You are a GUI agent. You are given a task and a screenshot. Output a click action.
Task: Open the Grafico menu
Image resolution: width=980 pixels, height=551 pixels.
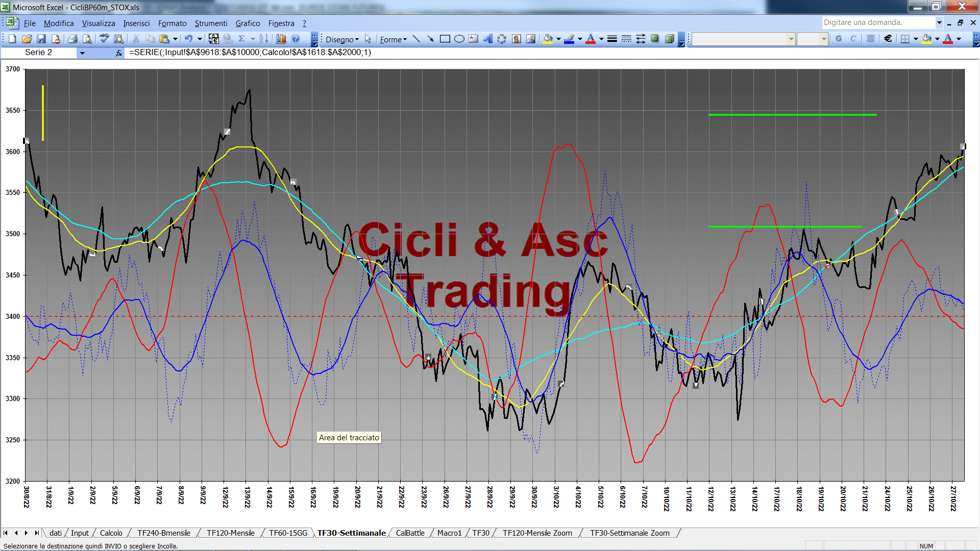coord(248,23)
